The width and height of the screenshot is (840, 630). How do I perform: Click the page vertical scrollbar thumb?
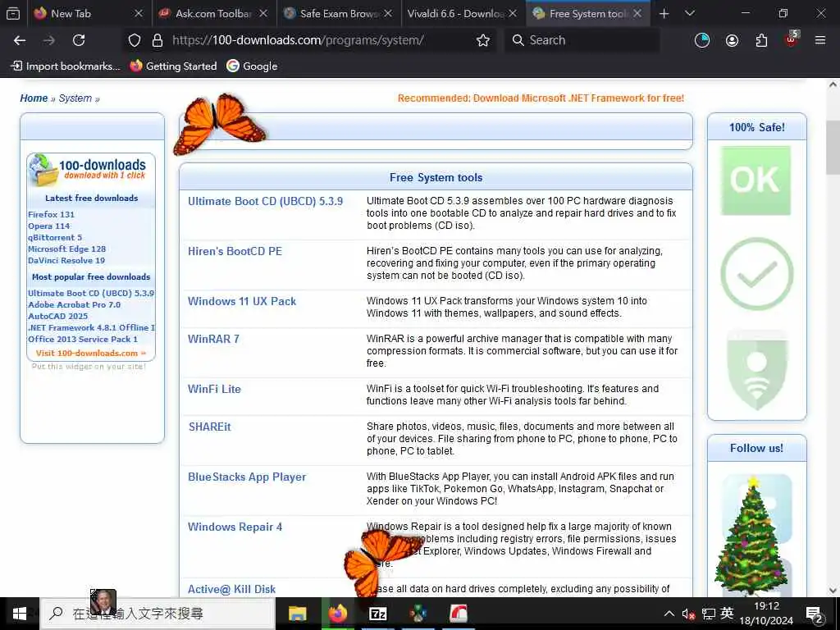pyautogui.click(x=833, y=148)
